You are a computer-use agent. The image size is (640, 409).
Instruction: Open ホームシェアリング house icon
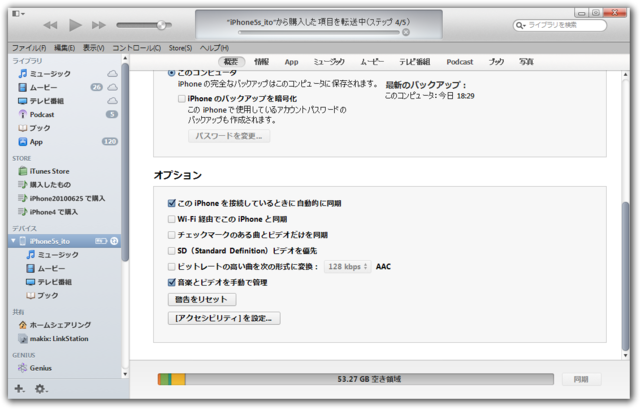tap(23, 325)
